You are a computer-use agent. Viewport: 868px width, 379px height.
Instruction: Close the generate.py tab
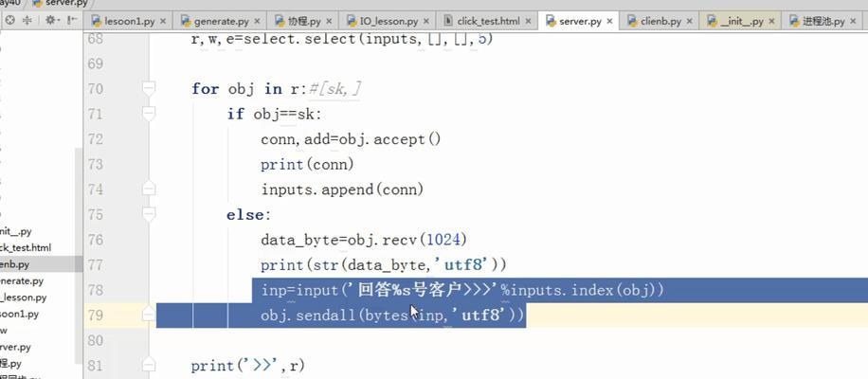(258, 22)
